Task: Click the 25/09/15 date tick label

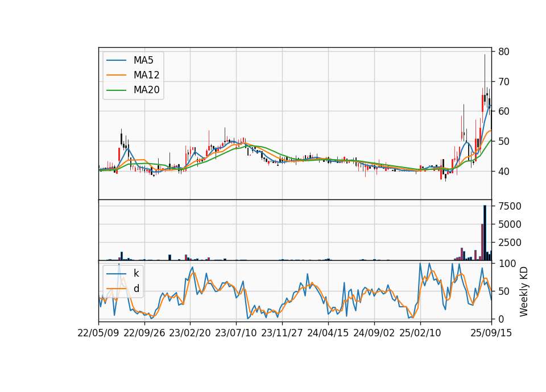Action: (x=491, y=333)
